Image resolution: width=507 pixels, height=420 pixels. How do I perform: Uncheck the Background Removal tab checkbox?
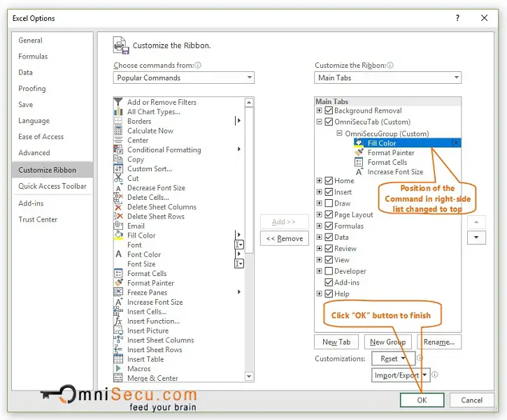coord(329,110)
